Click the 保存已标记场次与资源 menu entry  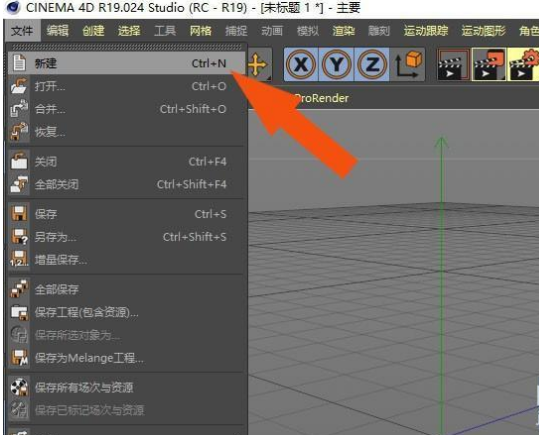tap(126, 411)
